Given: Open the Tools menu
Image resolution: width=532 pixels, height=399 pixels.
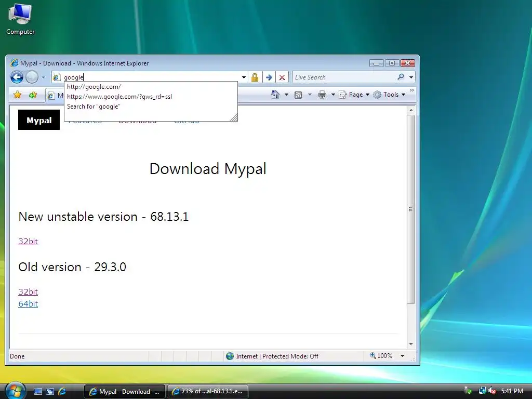Looking at the screenshot, I should click(x=389, y=95).
